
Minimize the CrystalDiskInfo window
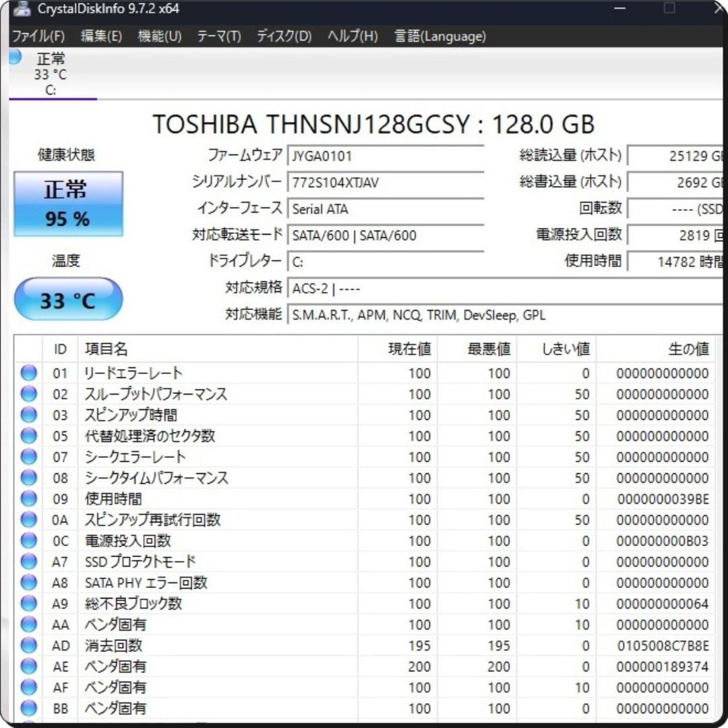click(620, 8)
